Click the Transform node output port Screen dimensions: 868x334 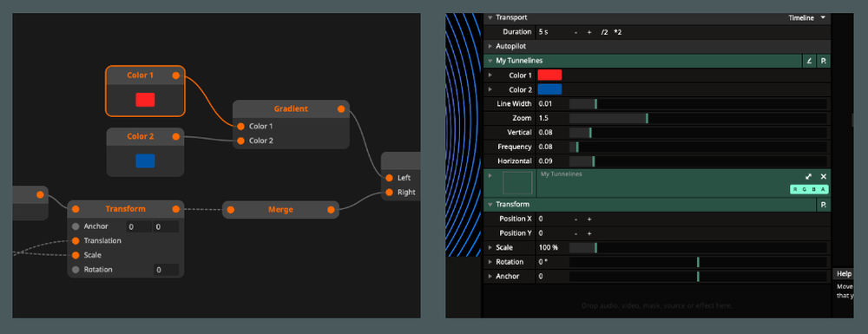point(176,209)
